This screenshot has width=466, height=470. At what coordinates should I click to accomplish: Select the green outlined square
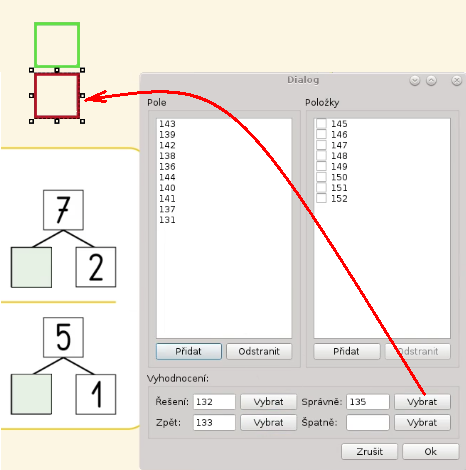tap(57, 45)
